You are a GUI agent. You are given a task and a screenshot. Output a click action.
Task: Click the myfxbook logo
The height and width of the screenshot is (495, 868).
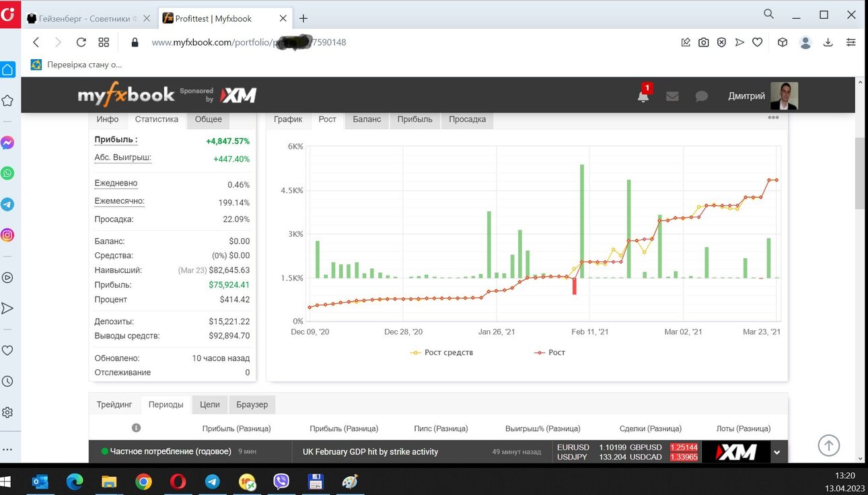pyautogui.click(x=126, y=96)
